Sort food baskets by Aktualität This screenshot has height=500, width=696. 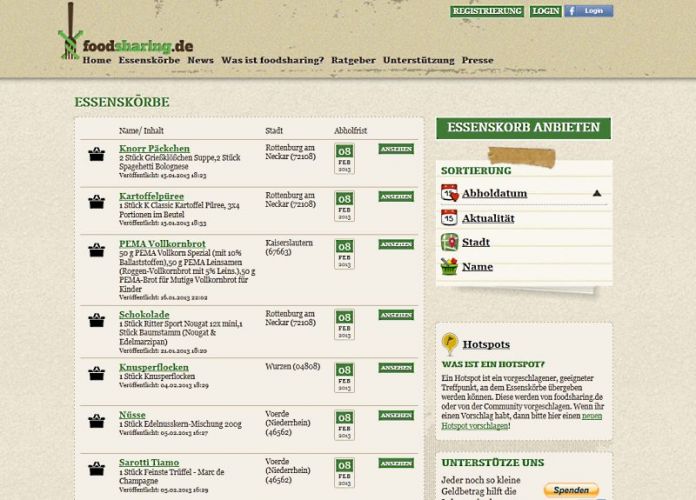coord(488,218)
